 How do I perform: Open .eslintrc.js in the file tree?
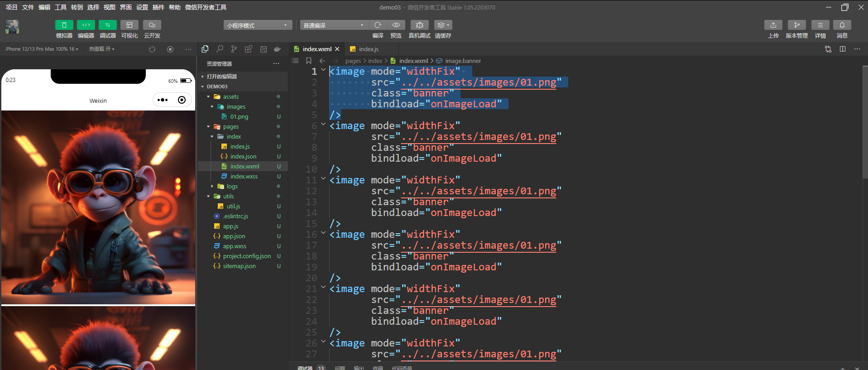tap(243, 216)
